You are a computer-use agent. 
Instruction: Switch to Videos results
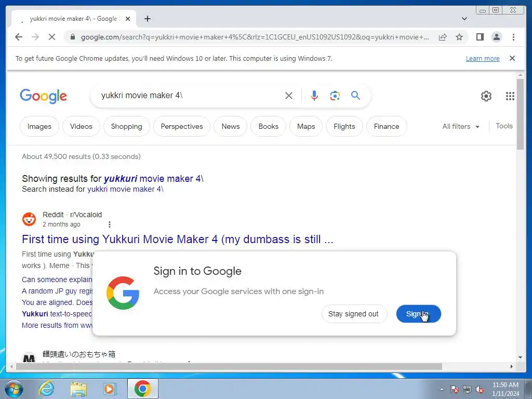click(x=81, y=126)
